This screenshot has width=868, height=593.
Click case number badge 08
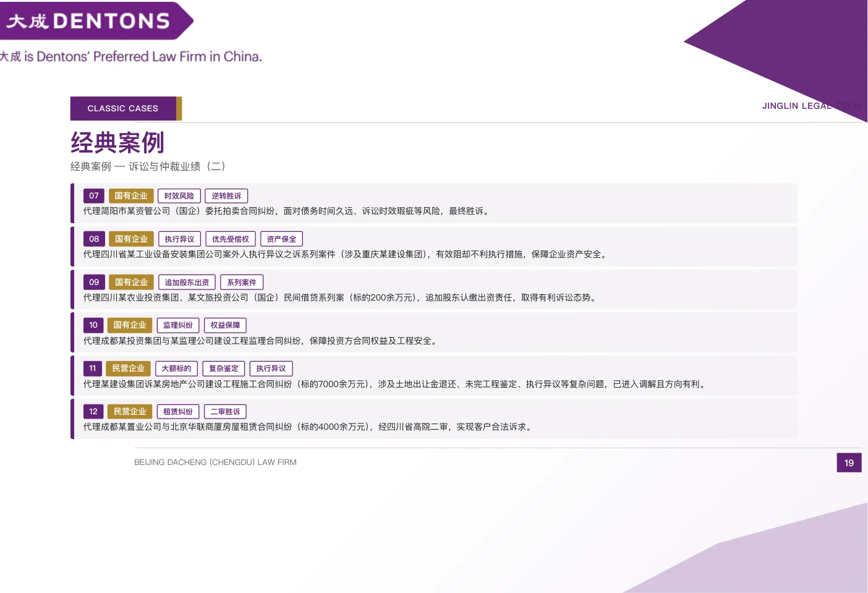pyautogui.click(x=94, y=239)
